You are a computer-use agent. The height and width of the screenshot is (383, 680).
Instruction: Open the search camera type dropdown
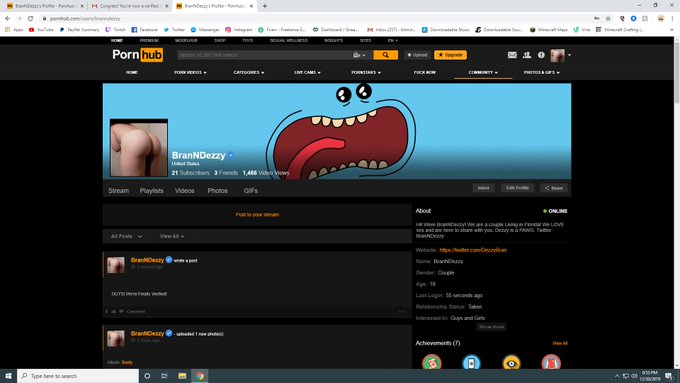[359, 55]
